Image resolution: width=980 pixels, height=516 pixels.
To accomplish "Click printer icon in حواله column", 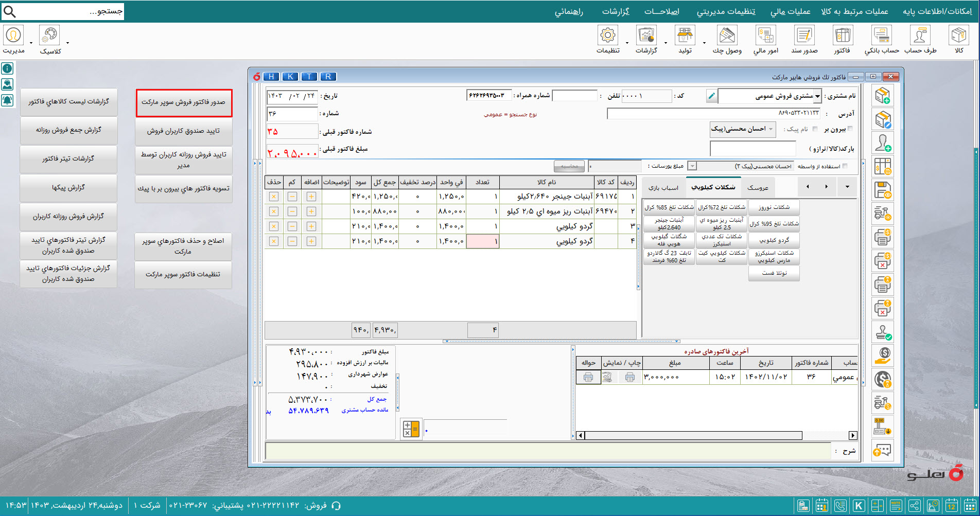I will pyautogui.click(x=588, y=377).
